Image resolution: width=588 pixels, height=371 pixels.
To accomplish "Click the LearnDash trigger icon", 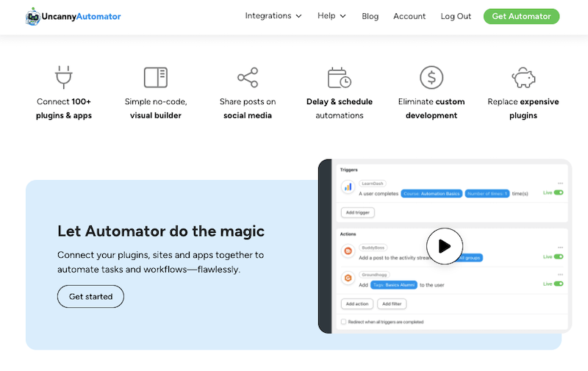I will pos(348,187).
